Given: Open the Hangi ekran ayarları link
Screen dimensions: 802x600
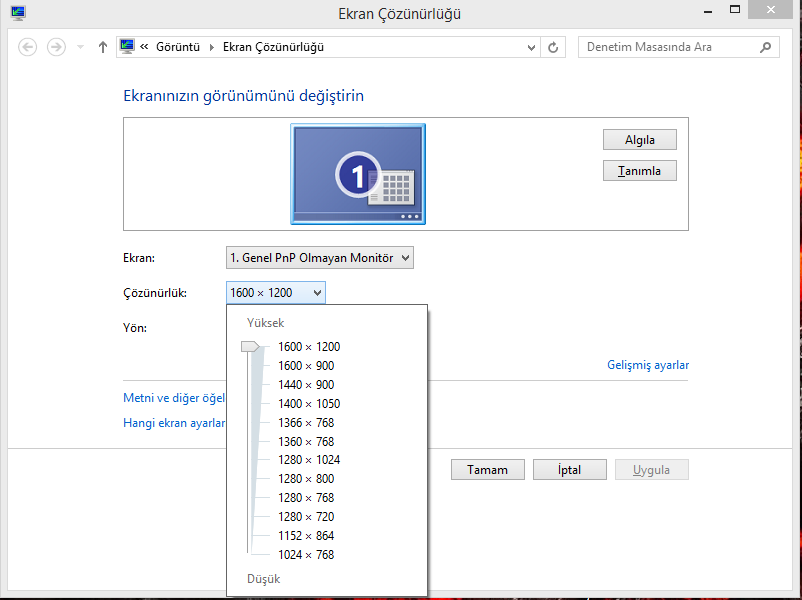Looking at the screenshot, I should point(174,423).
